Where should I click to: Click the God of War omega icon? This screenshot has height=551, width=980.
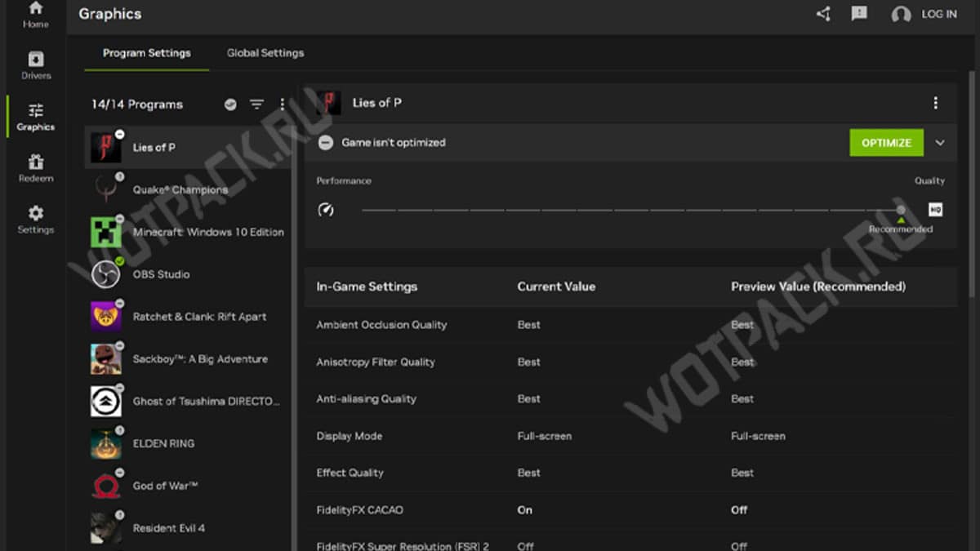[106, 487]
